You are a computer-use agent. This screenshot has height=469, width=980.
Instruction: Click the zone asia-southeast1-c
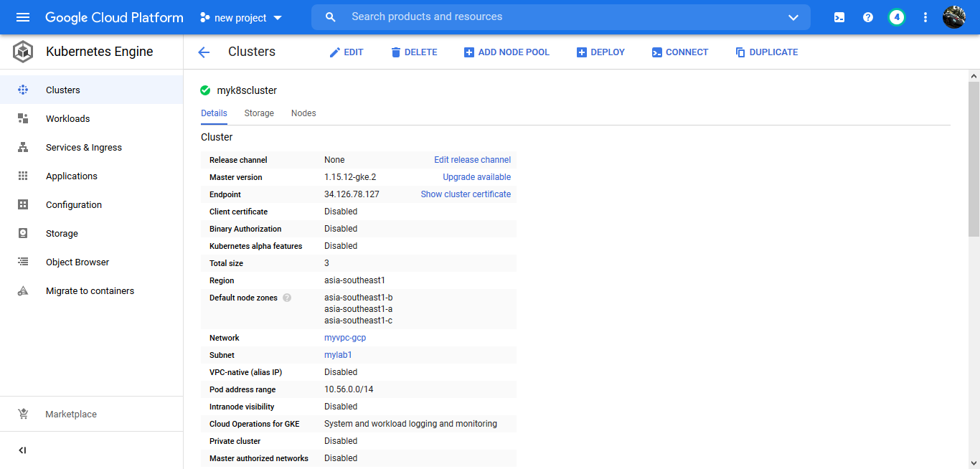tap(358, 321)
